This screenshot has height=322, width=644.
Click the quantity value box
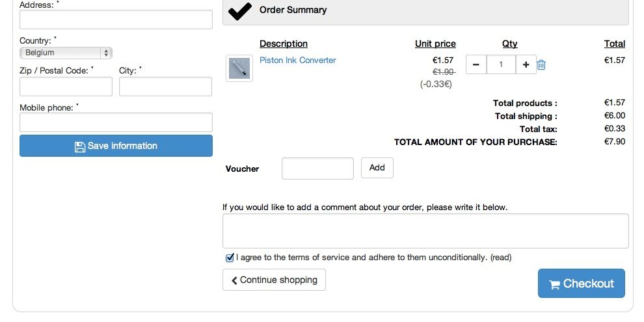pyautogui.click(x=501, y=64)
